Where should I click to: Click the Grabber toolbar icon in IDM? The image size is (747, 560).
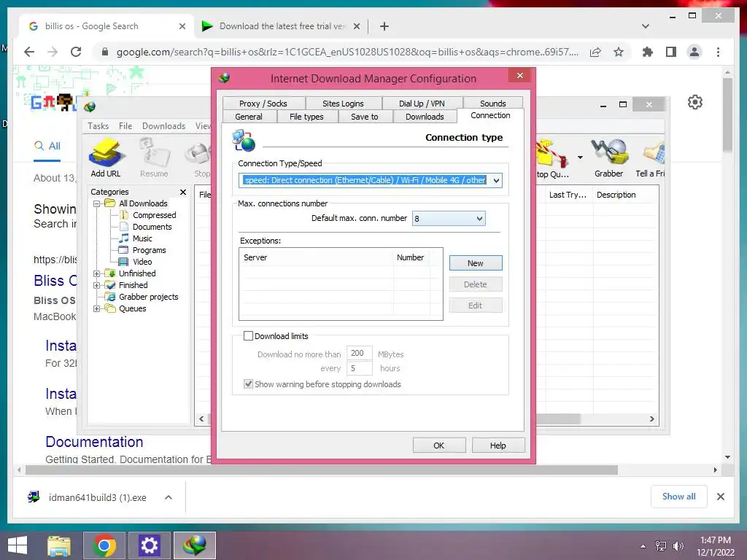pos(608,158)
